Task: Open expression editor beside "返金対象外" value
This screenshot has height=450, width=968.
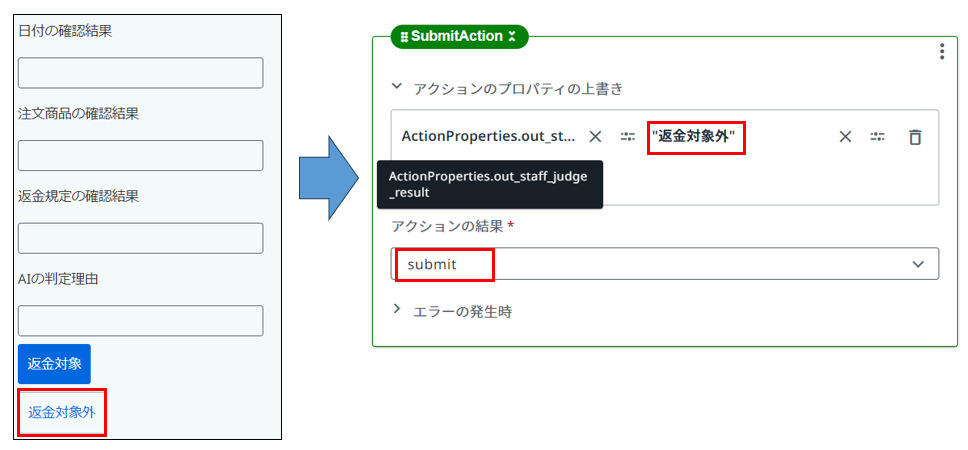Action: (877, 137)
